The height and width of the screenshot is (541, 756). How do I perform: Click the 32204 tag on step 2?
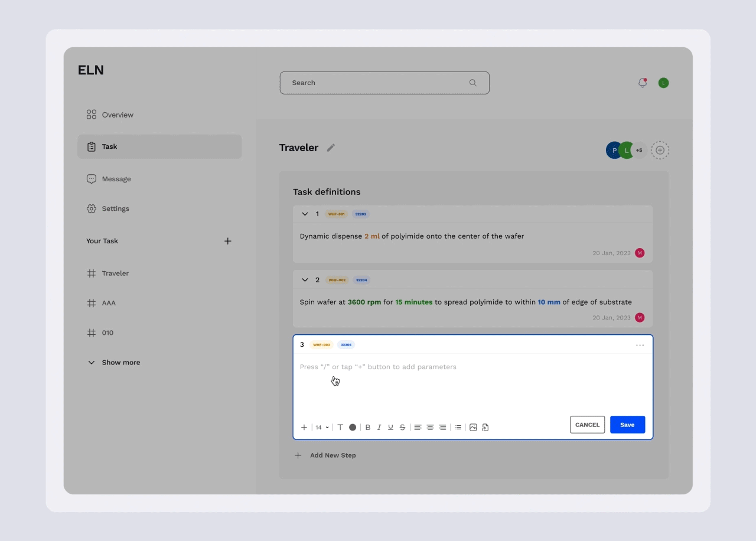pos(361,280)
